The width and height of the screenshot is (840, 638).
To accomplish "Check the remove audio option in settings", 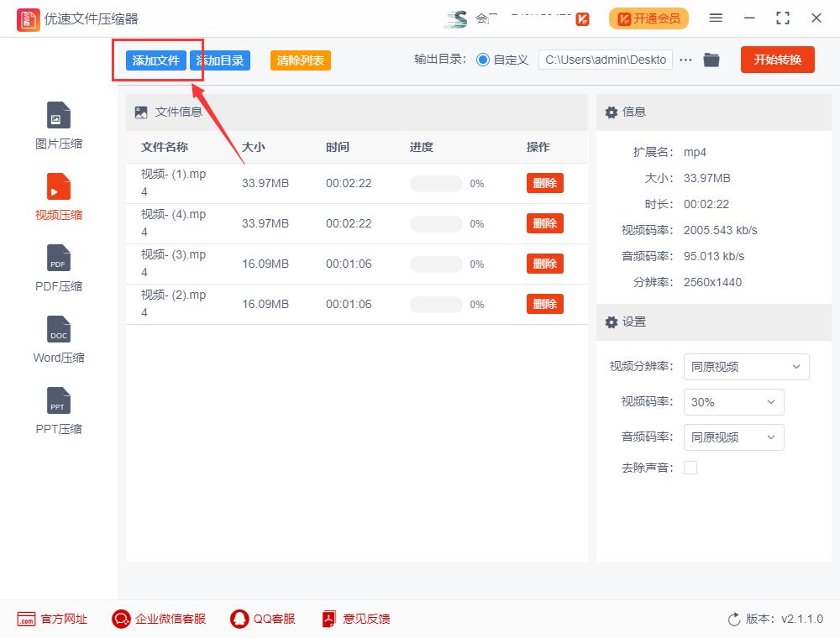I will point(690,468).
